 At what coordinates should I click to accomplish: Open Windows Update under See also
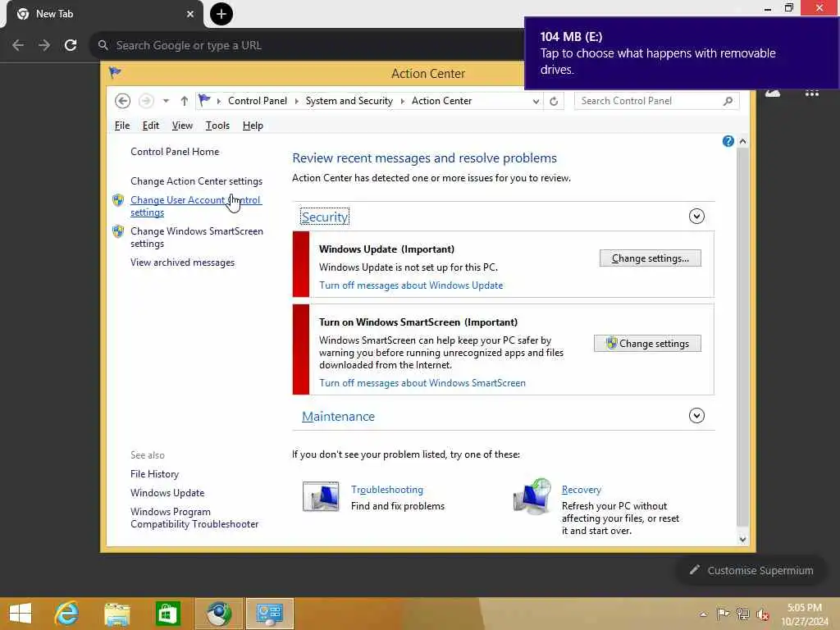click(x=167, y=493)
